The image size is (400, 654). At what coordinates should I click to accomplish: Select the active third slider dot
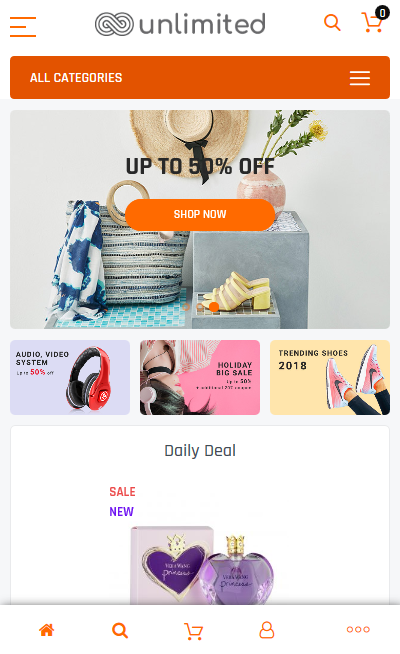(x=214, y=307)
